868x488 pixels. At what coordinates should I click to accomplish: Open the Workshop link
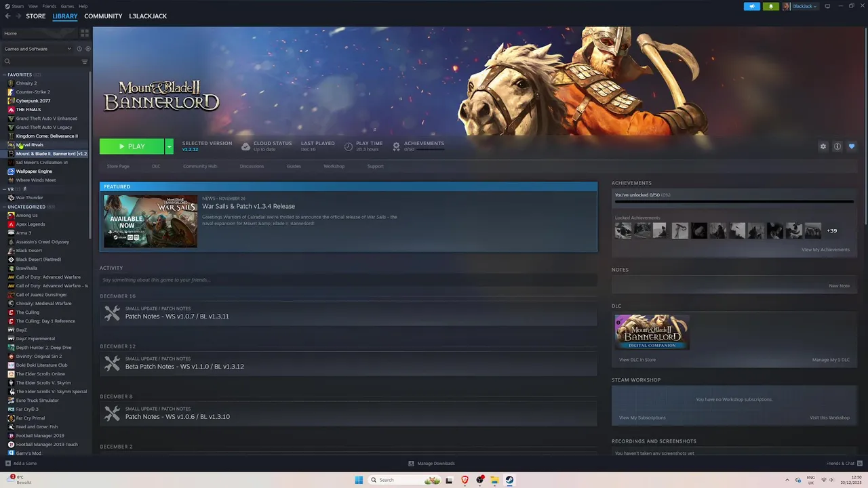[x=334, y=166]
